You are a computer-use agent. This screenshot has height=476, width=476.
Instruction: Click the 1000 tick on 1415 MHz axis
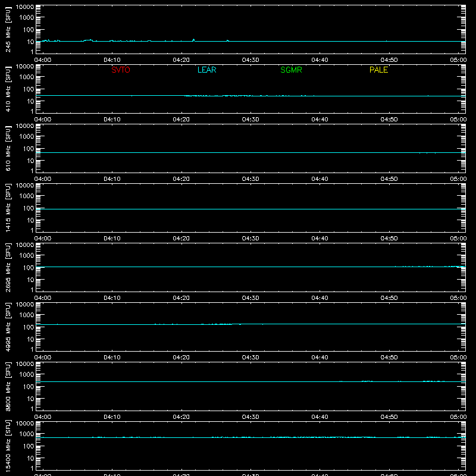27,196
